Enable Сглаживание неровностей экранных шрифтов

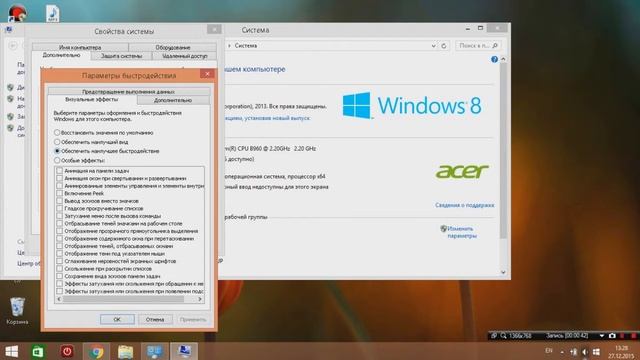[60, 261]
